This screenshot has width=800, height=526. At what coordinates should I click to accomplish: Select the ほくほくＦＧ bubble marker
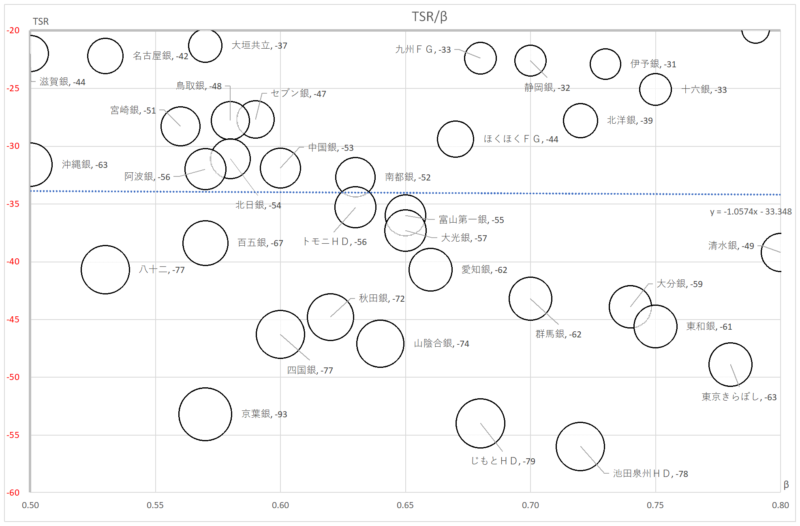tap(456, 139)
